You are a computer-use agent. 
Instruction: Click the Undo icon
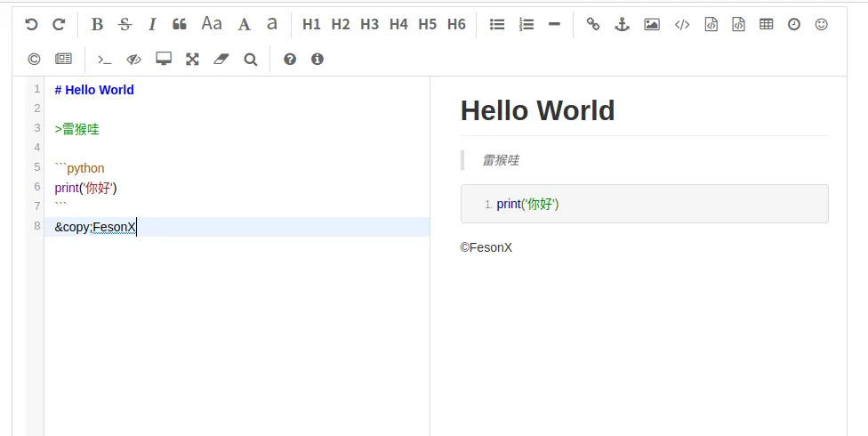[31, 24]
